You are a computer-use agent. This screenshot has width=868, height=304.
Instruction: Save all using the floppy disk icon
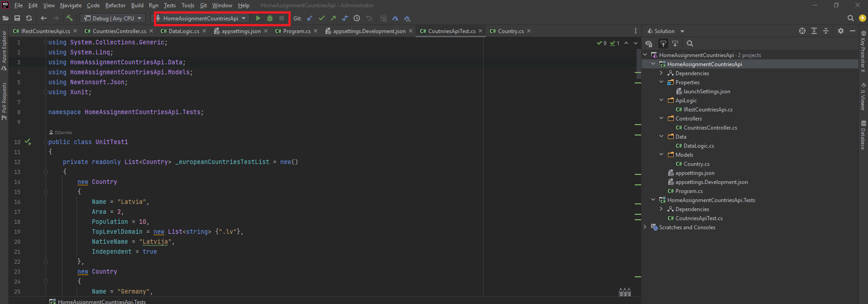tap(17, 18)
